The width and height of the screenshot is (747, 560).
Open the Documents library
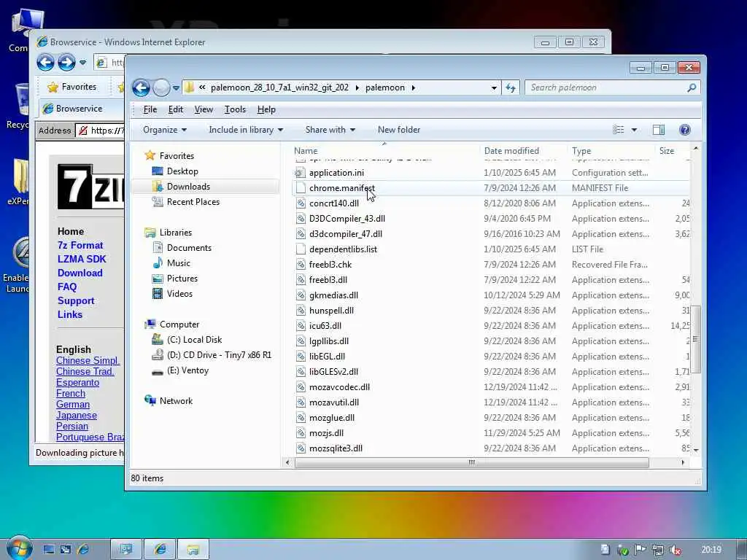click(189, 248)
